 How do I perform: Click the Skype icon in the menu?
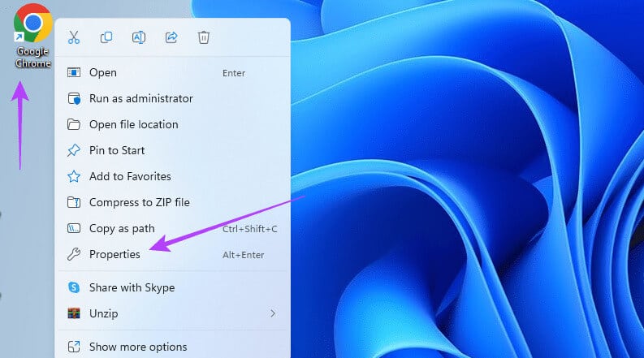(x=74, y=287)
